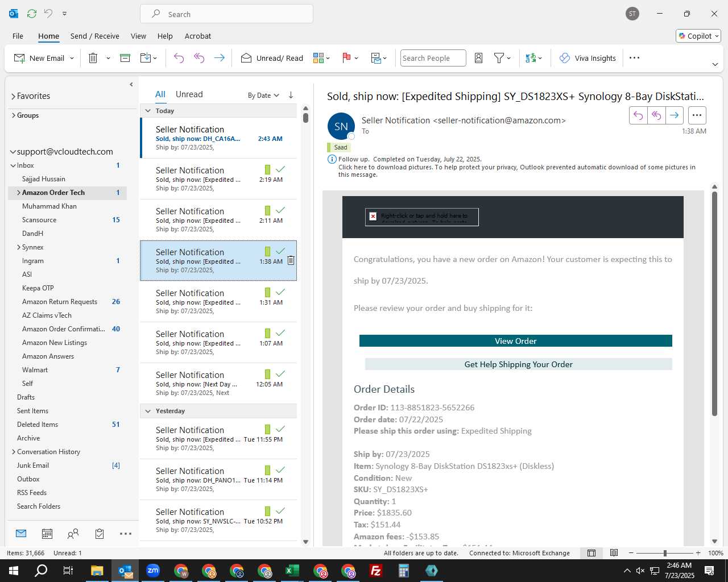This screenshot has width=728, height=582.
Task: Open Zoom app from taskbar
Action: click(153, 571)
